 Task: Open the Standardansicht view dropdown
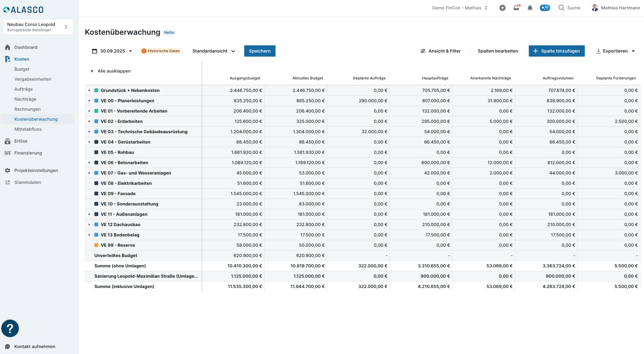214,51
